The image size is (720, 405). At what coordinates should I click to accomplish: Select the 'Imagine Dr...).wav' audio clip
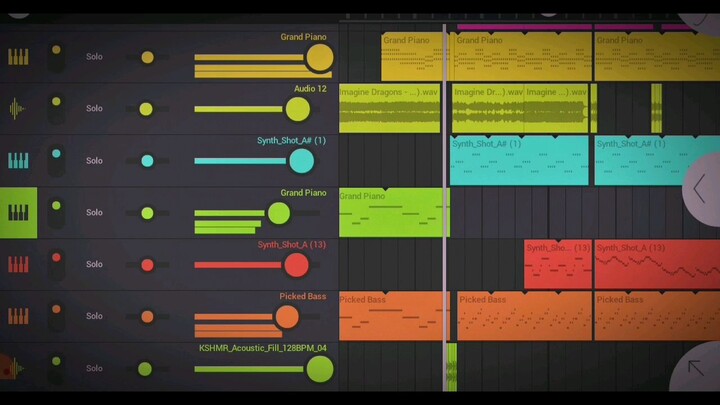488,109
